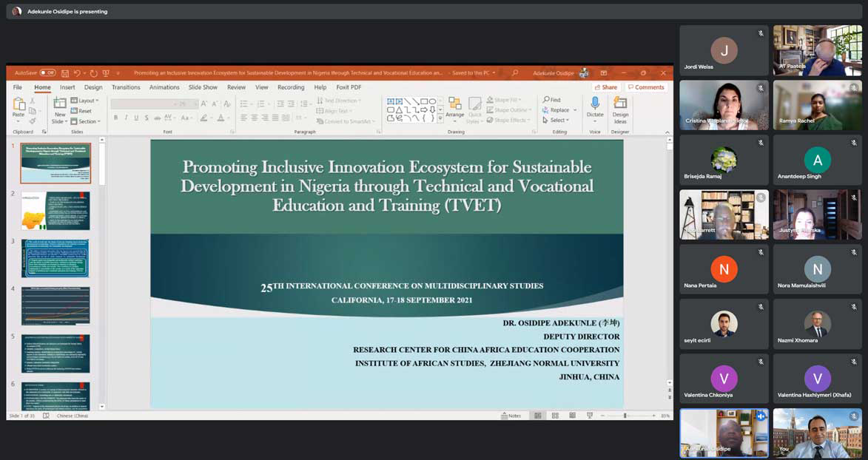Select slide 4 thumbnail in slide panel
The width and height of the screenshot is (868, 460).
click(x=55, y=305)
